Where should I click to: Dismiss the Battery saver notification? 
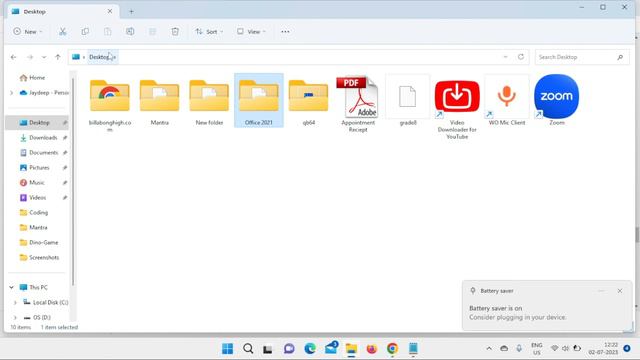pyautogui.click(x=620, y=291)
